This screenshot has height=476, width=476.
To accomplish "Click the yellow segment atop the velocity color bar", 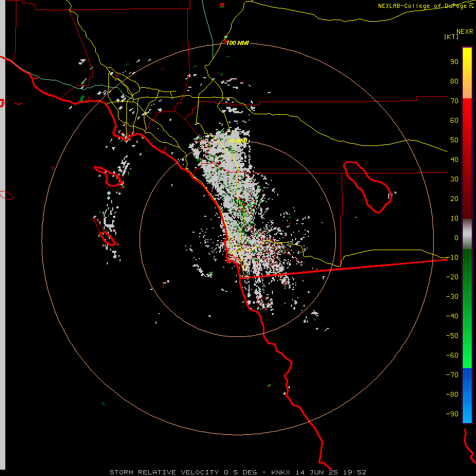I will 467,73.
